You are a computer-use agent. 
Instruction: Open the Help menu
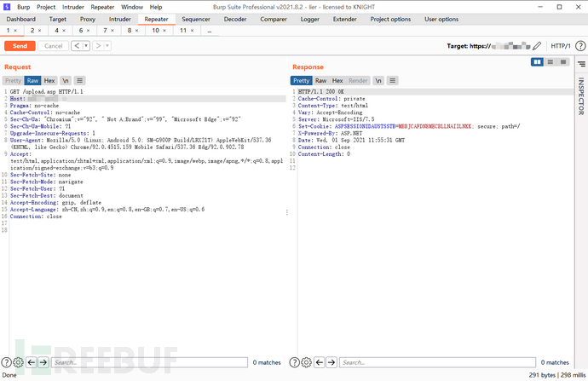pyautogui.click(x=156, y=7)
